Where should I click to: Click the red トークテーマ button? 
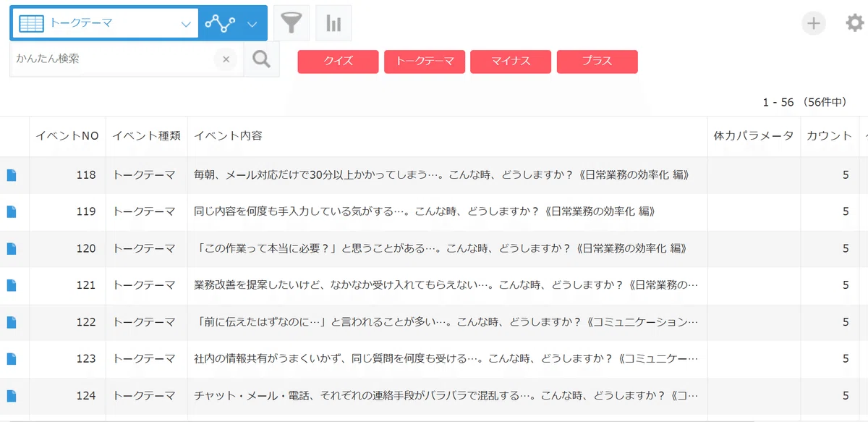pyautogui.click(x=424, y=62)
